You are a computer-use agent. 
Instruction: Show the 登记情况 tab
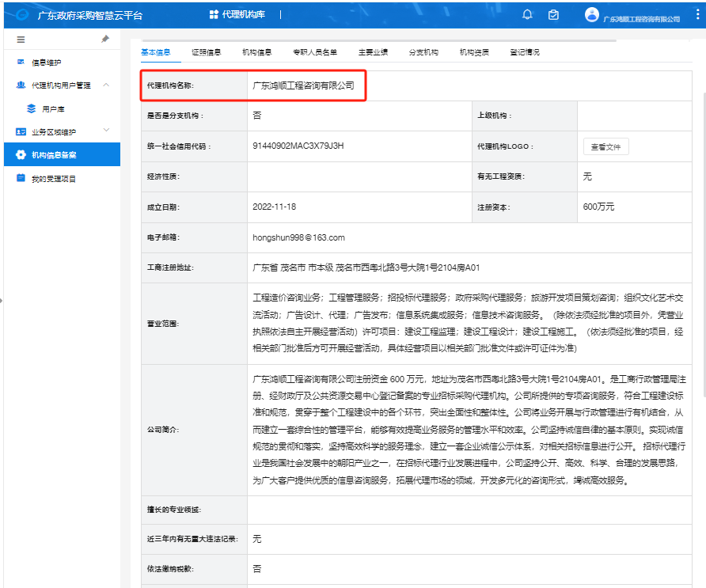[x=525, y=52]
